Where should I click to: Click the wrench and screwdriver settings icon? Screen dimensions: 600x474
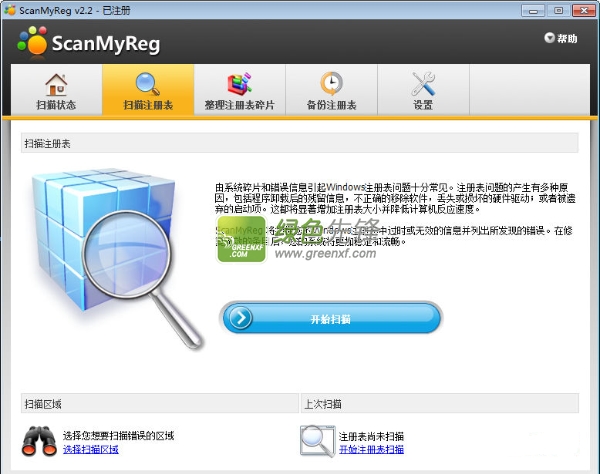[423, 83]
